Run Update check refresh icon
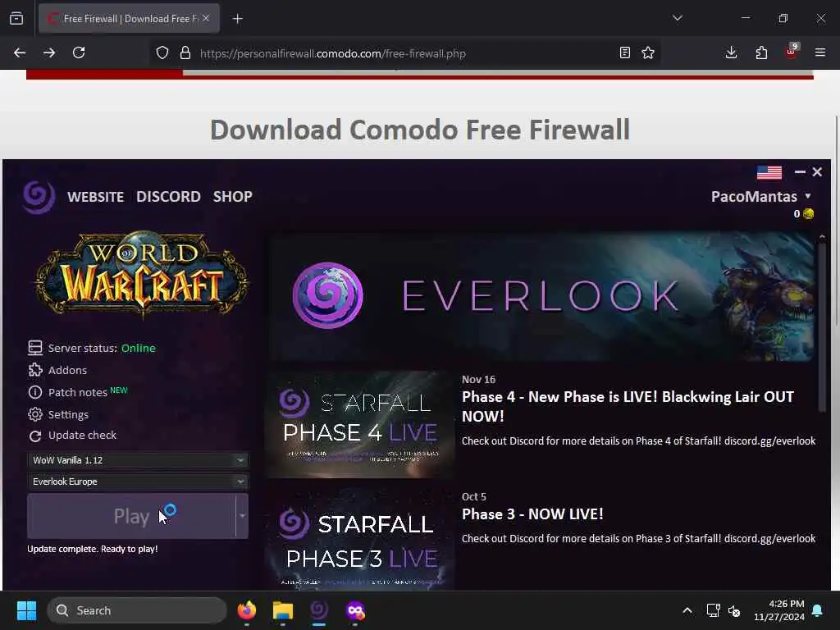The height and width of the screenshot is (630, 840). click(35, 436)
